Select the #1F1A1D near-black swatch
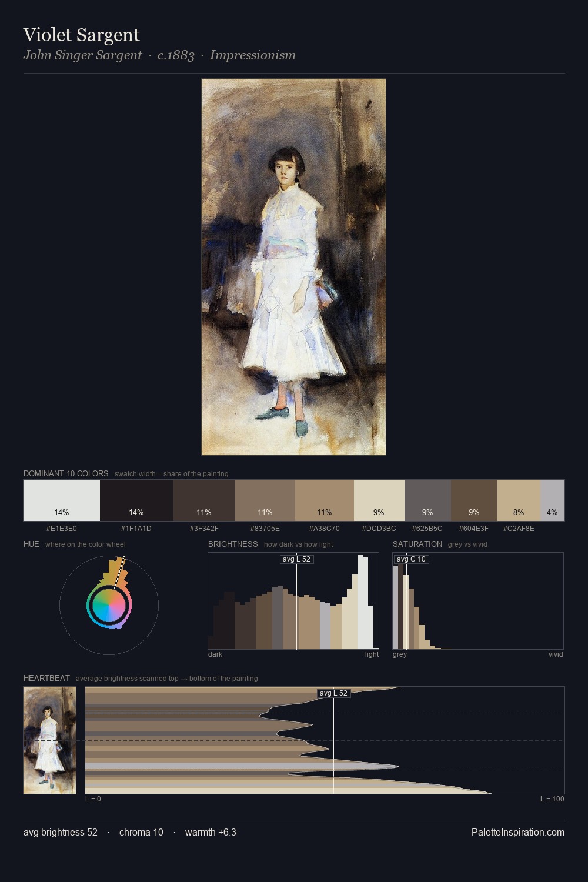 tap(136, 500)
